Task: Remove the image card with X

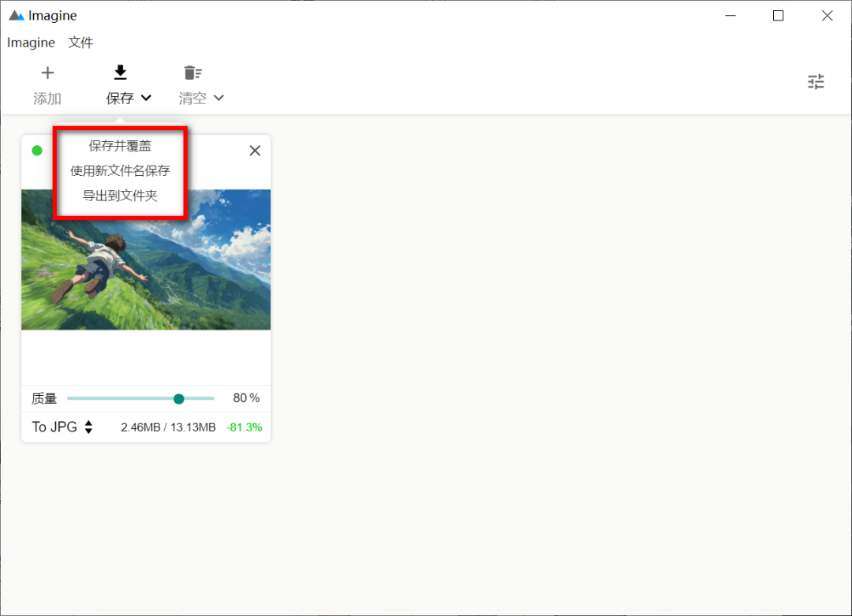Action: coord(255,151)
